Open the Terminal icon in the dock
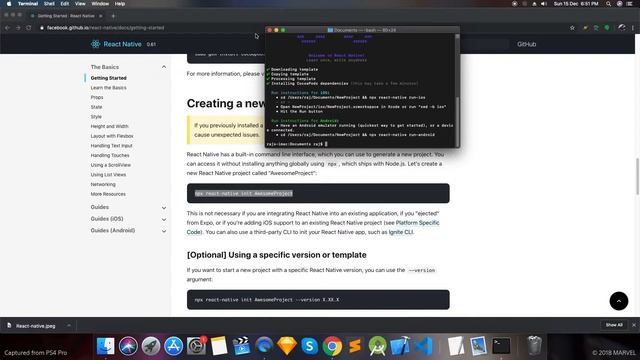 501,346
